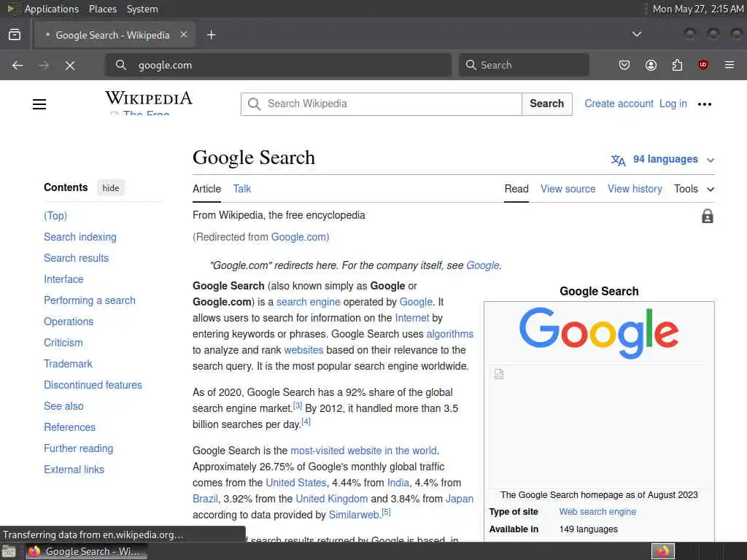Viewport: 747px width, 560px height.
Task: Open the Firefox account icon
Action: (651, 65)
